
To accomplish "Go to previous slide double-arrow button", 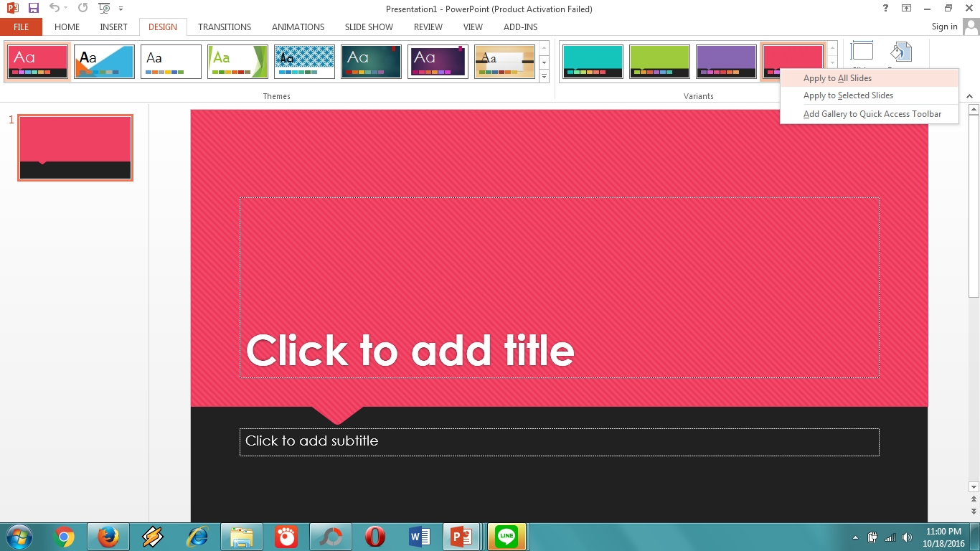I will tap(974, 499).
